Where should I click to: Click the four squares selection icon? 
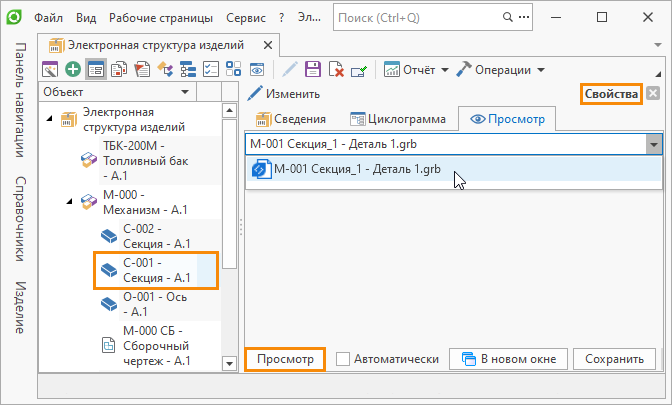(234, 69)
